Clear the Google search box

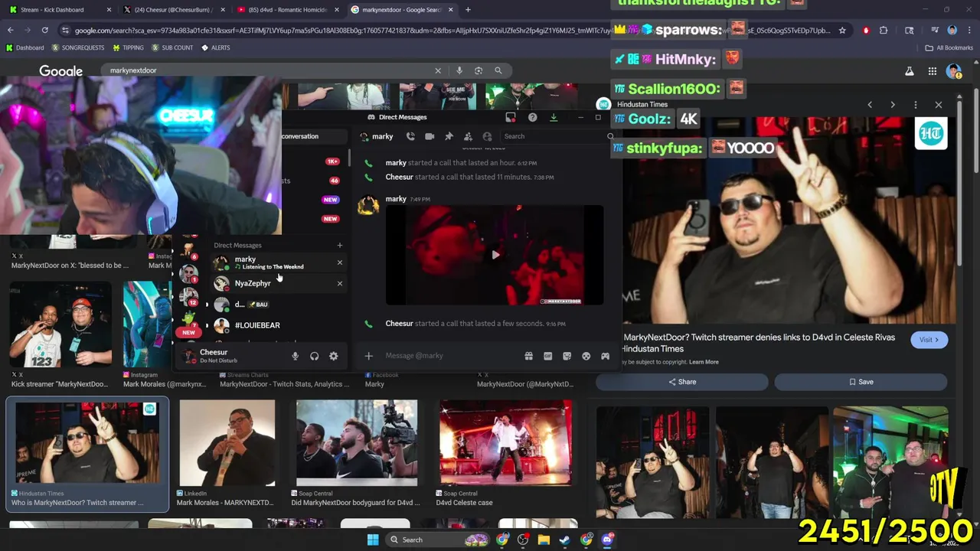coord(438,70)
